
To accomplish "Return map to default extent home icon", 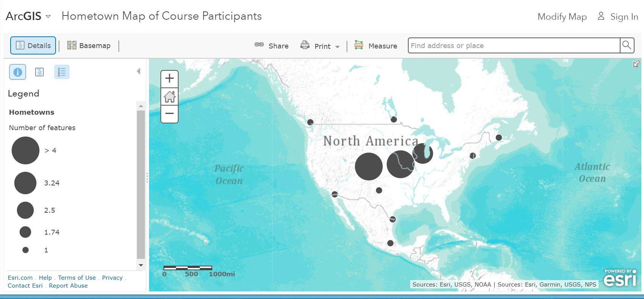I will (x=170, y=97).
